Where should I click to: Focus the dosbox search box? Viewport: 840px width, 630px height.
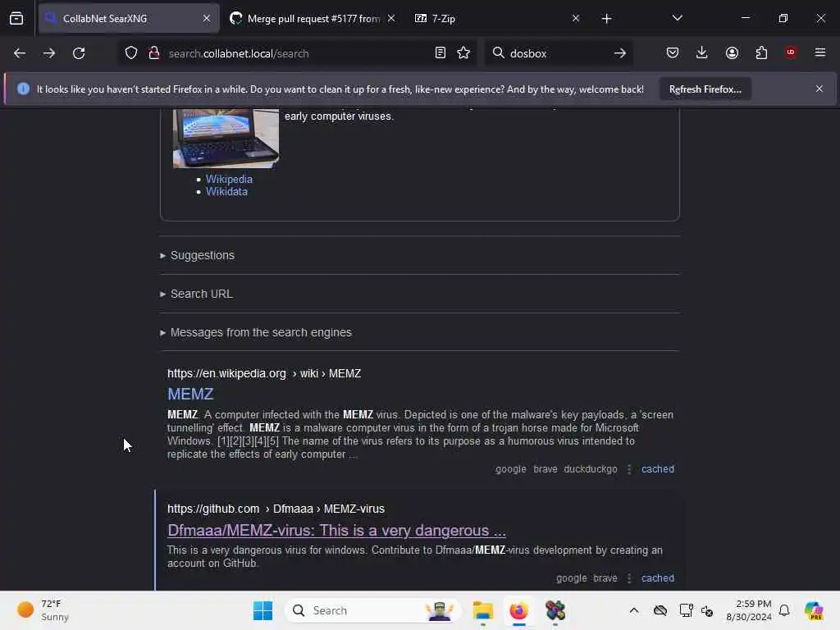click(x=557, y=53)
